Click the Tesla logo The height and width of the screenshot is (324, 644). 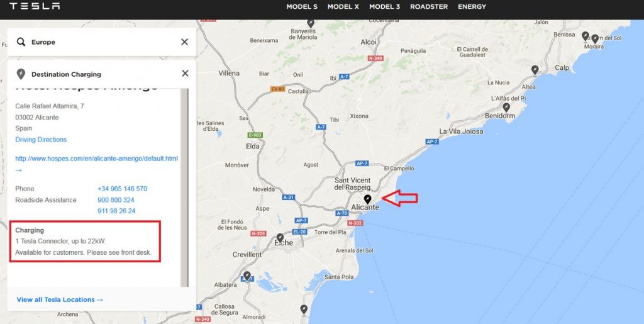(x=35, y=6)
